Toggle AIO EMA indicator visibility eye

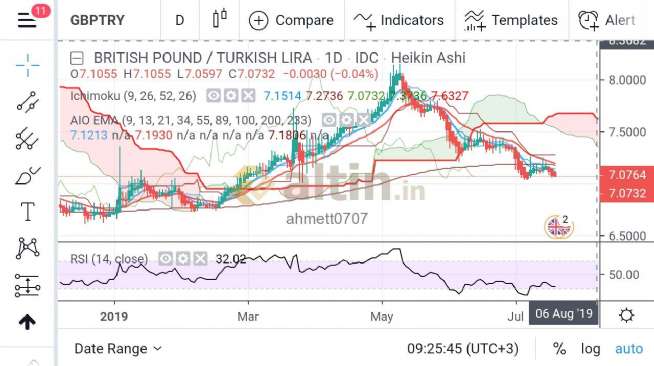coord(329,120)
